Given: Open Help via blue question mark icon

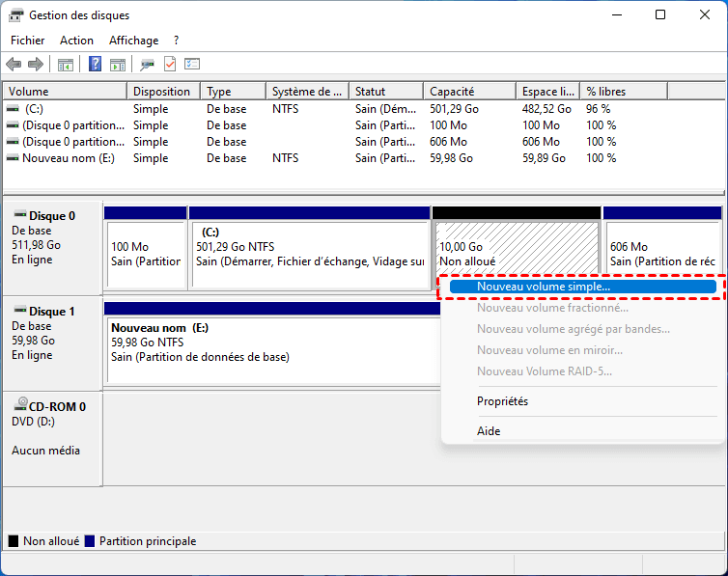Looking at the screenshot, I should point(96,65).
